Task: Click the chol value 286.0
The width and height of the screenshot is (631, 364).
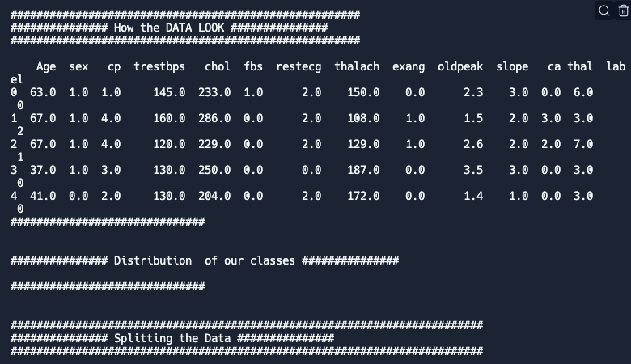Action: tap(214, 118)
